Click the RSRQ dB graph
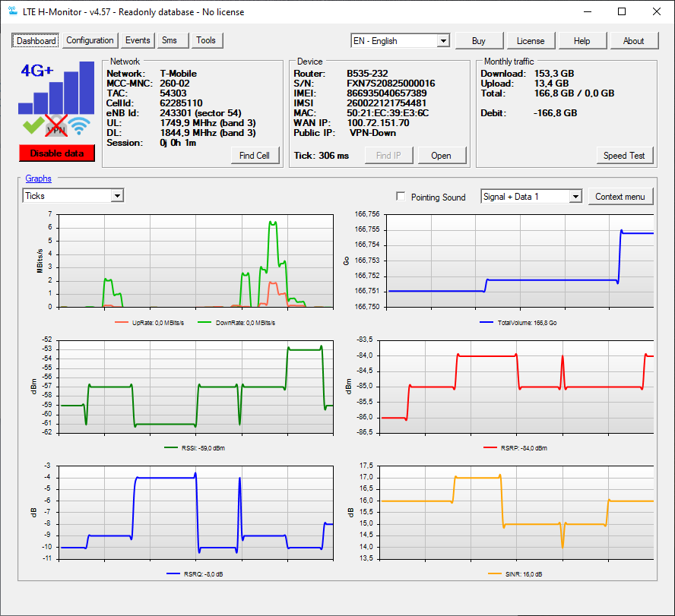Viewport: 675px width, 616px height. tap(196, 513)
